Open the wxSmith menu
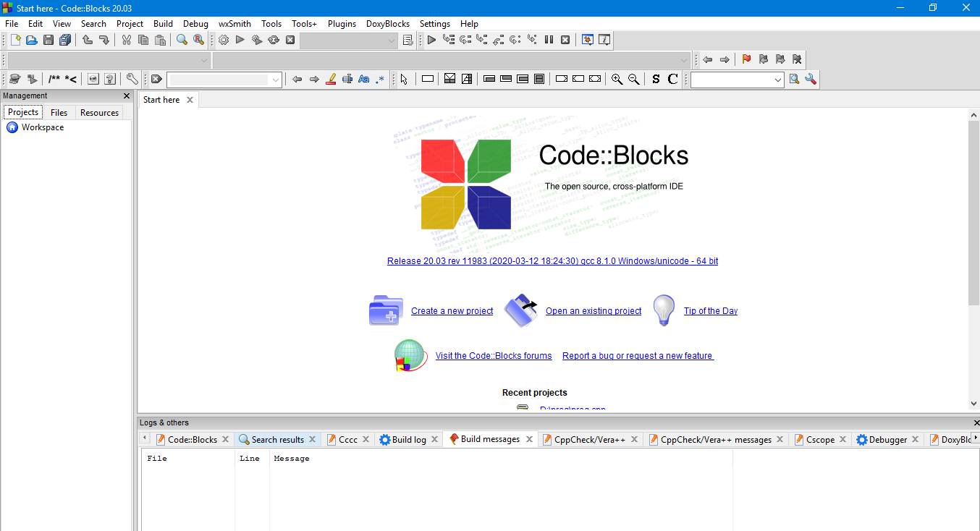This screenshot has height=531, width=980. point(235,24)
